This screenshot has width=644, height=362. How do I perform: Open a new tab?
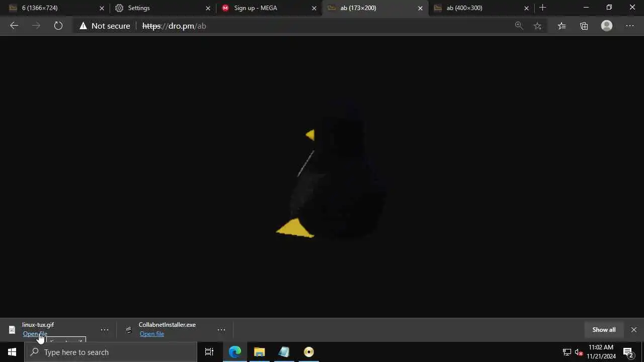coord(542,8)
